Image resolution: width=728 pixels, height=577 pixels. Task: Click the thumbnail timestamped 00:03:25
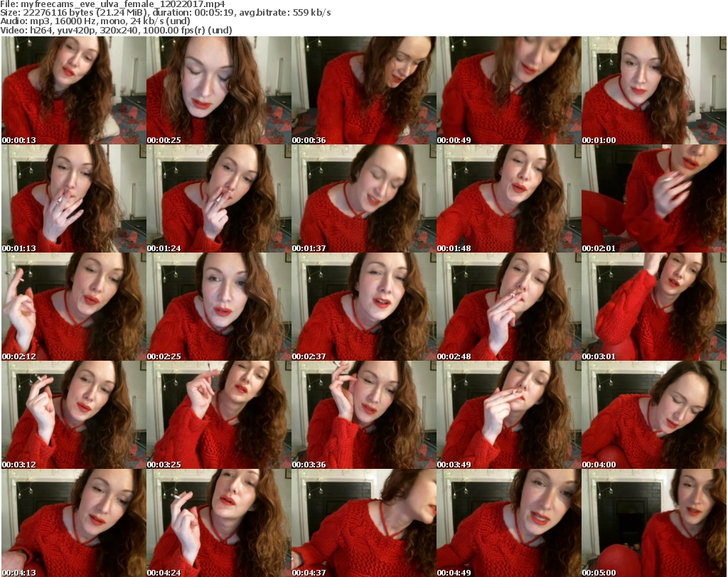click(x=219, y=415)
